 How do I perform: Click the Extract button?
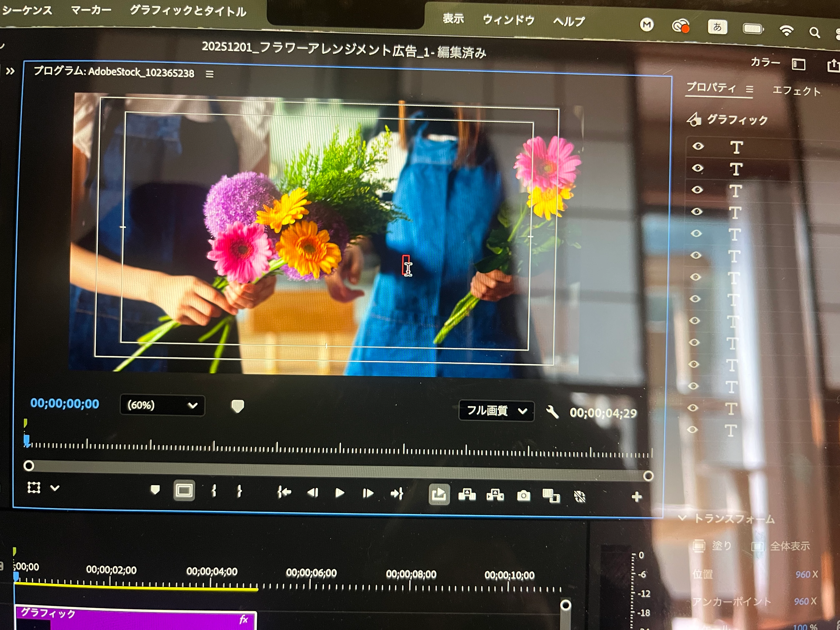(495, 495)
